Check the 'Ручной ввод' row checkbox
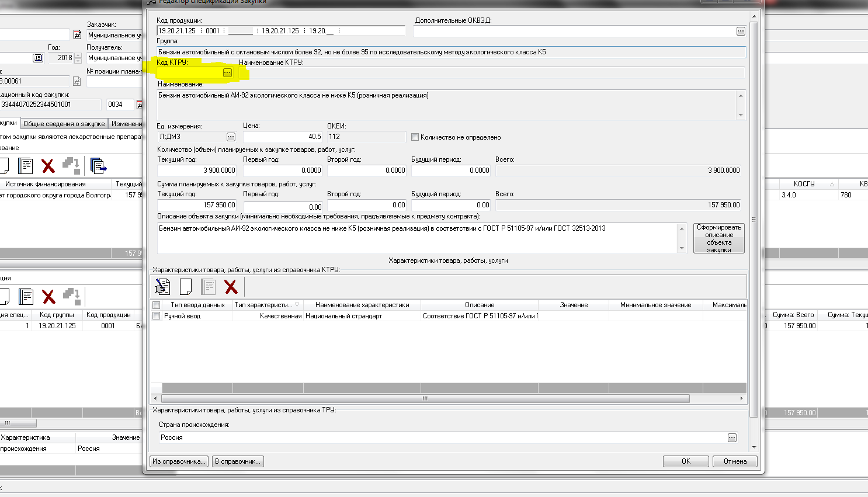This screenshot has height=497, width=868. [156, 316]
